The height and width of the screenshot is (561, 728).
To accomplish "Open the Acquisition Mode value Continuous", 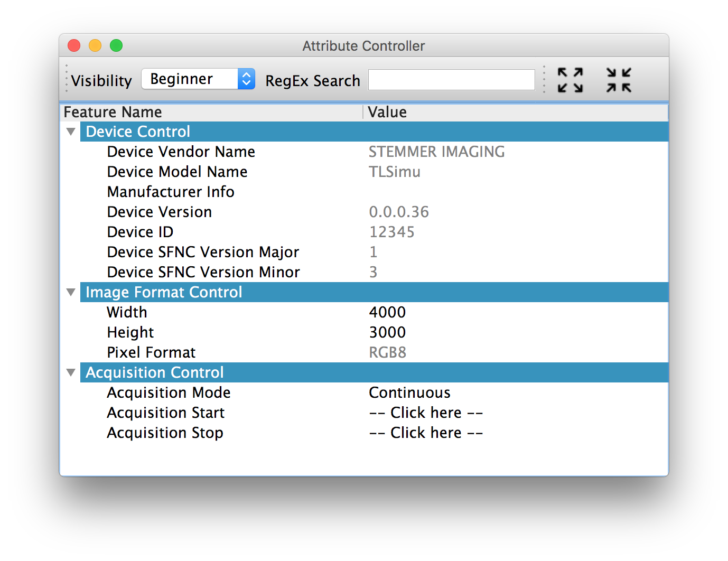I will click(x=409, y=392).
